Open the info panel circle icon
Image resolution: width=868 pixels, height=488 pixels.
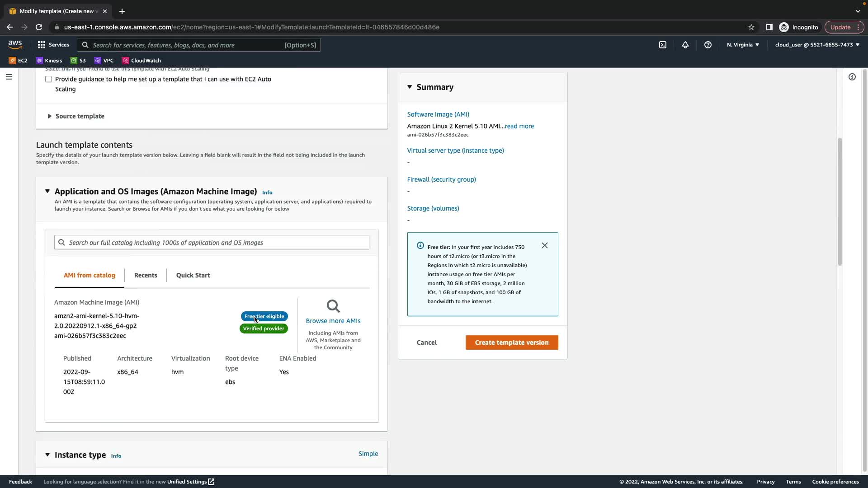pyautogui.click(x=852, y=77)
